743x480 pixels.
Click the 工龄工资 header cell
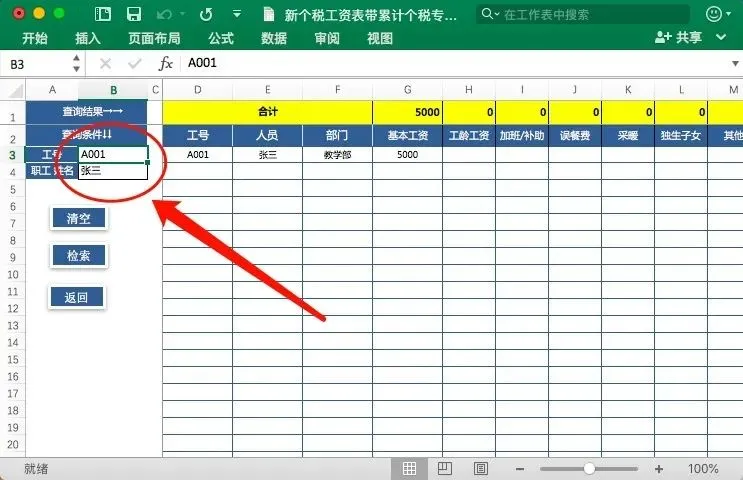coord(469,136)
